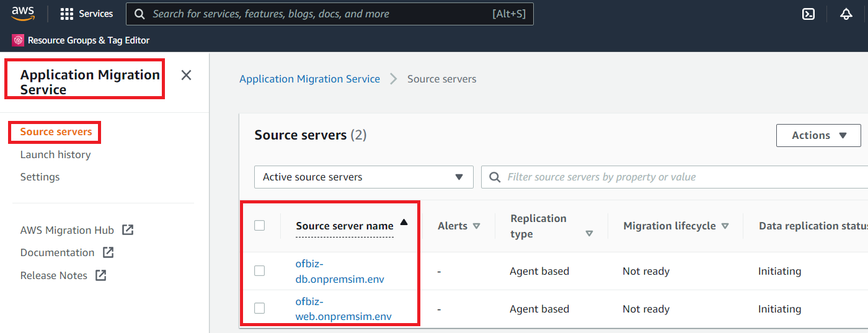Click the Application Migration Service breadcrumb
This screenshot has height=333, width=868.
[x=309, y=79]
